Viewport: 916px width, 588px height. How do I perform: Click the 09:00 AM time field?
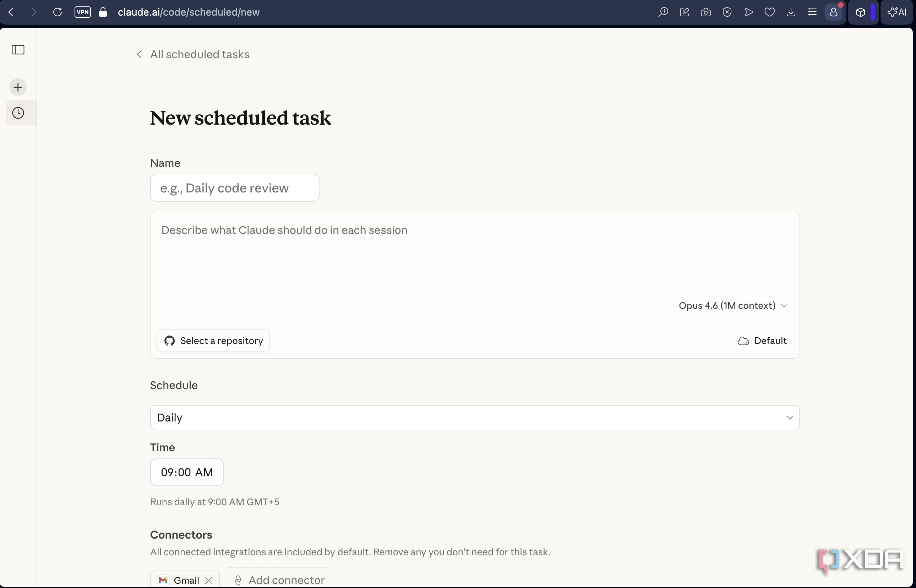pos(187,472)
